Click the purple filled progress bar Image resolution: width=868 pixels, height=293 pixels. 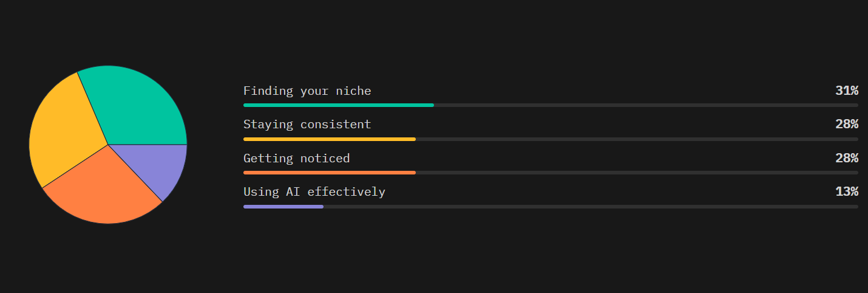(283, 207)
